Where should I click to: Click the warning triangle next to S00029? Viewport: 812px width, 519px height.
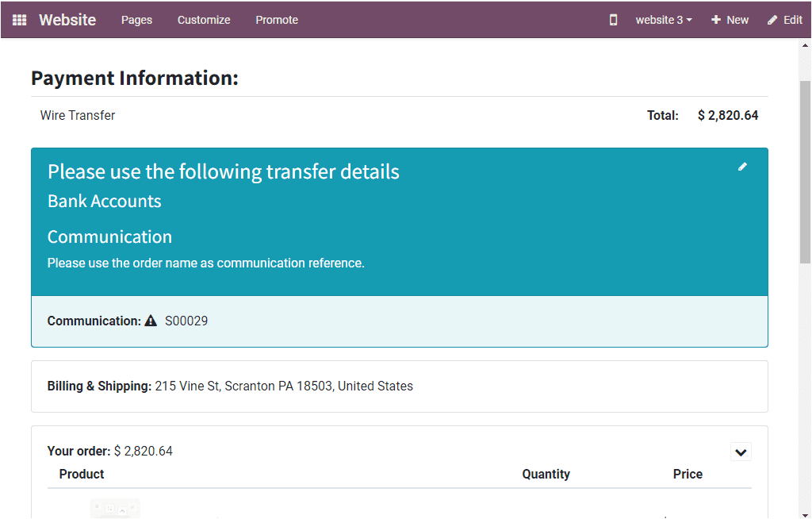click(x=150, y=321)
